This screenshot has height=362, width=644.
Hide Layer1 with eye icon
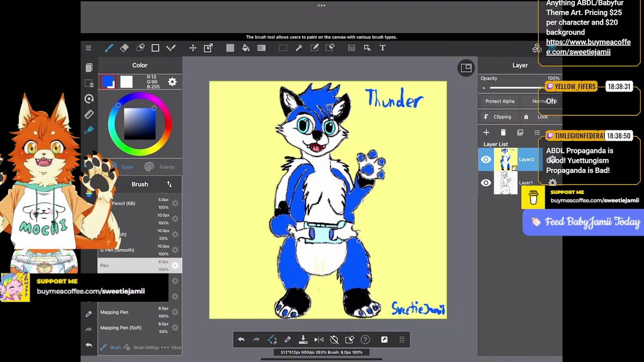486,183
